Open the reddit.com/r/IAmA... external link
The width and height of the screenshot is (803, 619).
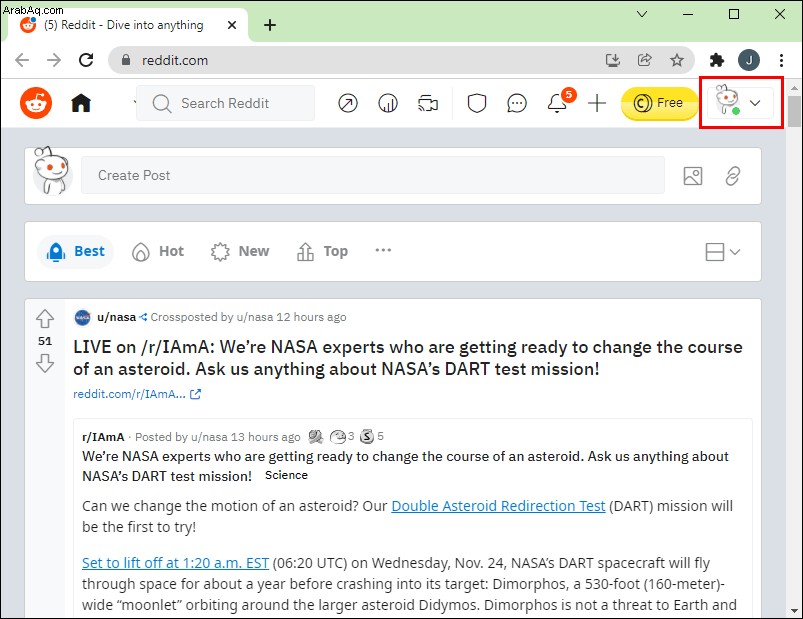137,394
